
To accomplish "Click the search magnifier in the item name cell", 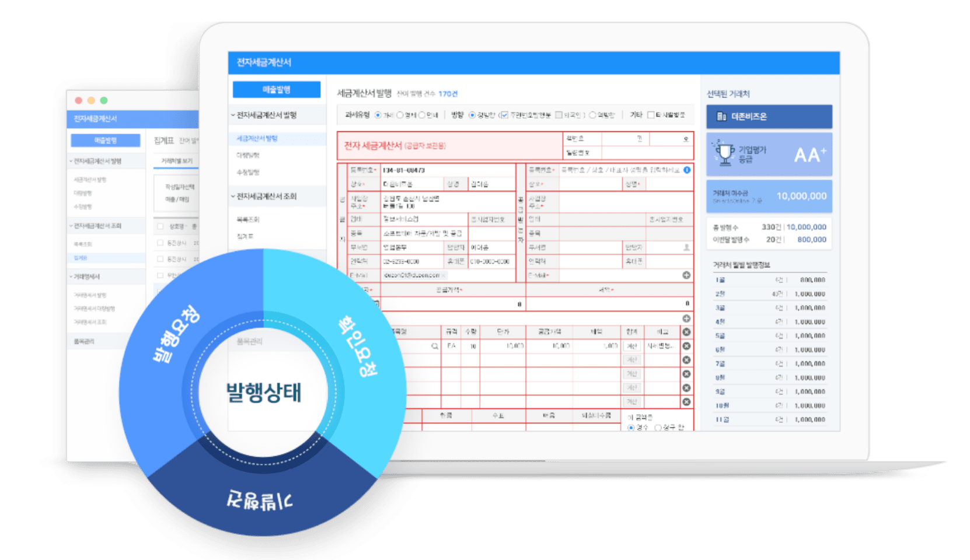I will [x=434, y=346].
